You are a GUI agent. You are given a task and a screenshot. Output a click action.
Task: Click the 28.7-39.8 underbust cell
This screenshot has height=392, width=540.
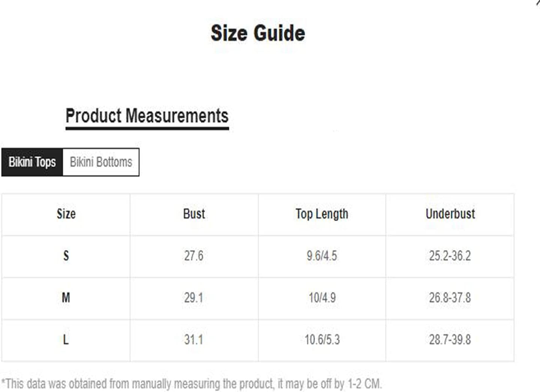coord(450,340)
